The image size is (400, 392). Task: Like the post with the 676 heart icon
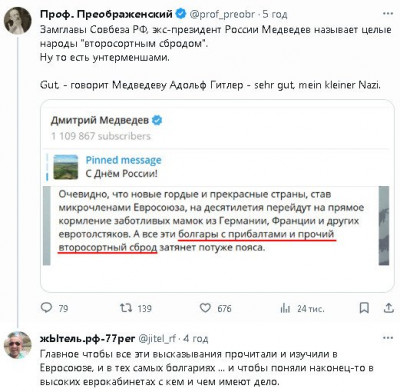(x=205, y=308)
